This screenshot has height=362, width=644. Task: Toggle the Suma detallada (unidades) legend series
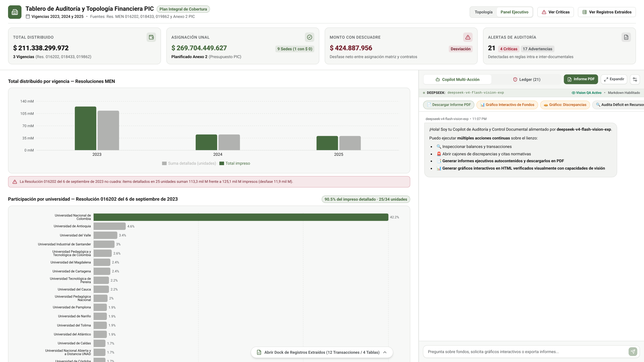[x=189, y=163]
